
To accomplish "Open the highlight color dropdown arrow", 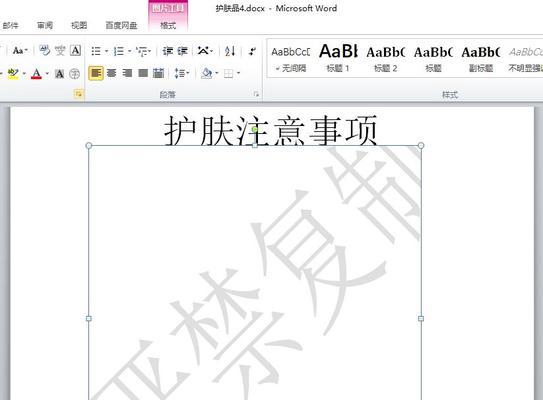I will 24,73.
